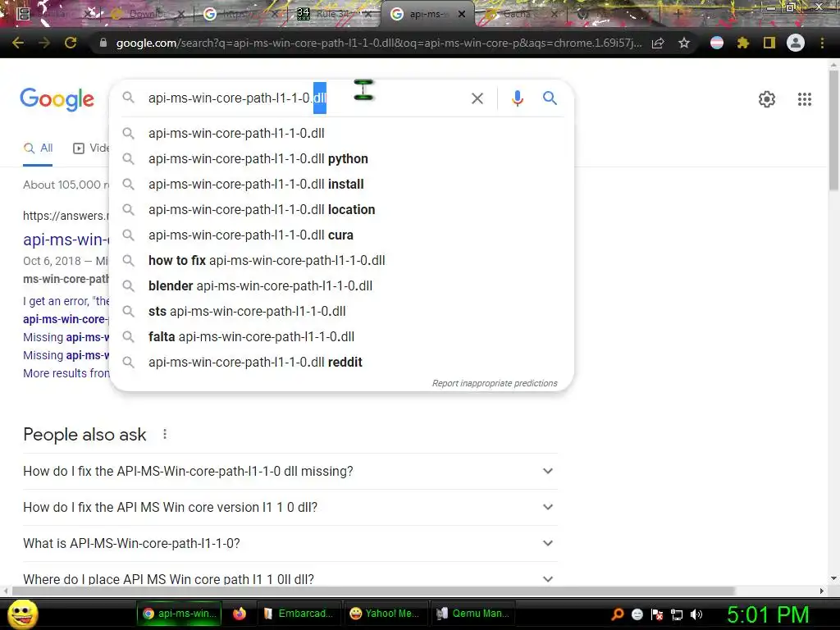Switch to the 'Rule 34' browser tab
The height and width of the screenshot is (630, 840).
point(333,14)
